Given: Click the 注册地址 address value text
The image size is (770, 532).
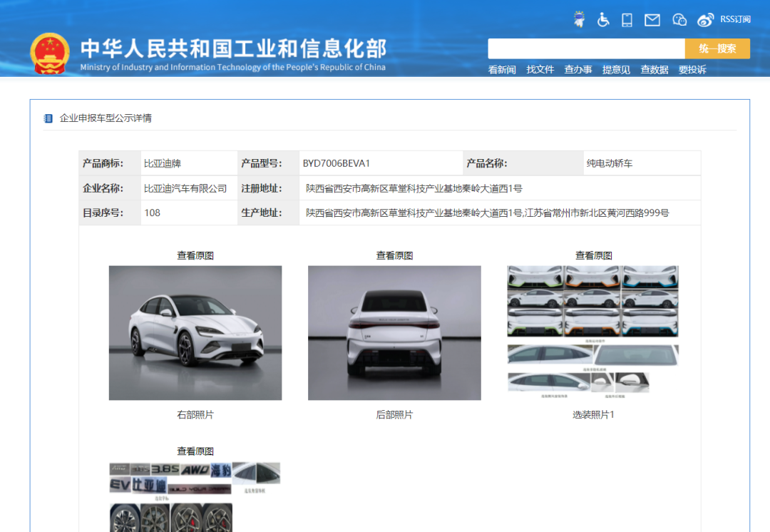Looking at the screenshot, I should click(414, 189).
